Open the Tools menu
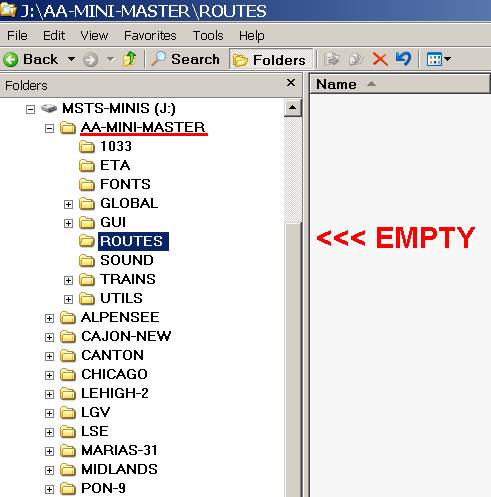 (x=208, y=35)
